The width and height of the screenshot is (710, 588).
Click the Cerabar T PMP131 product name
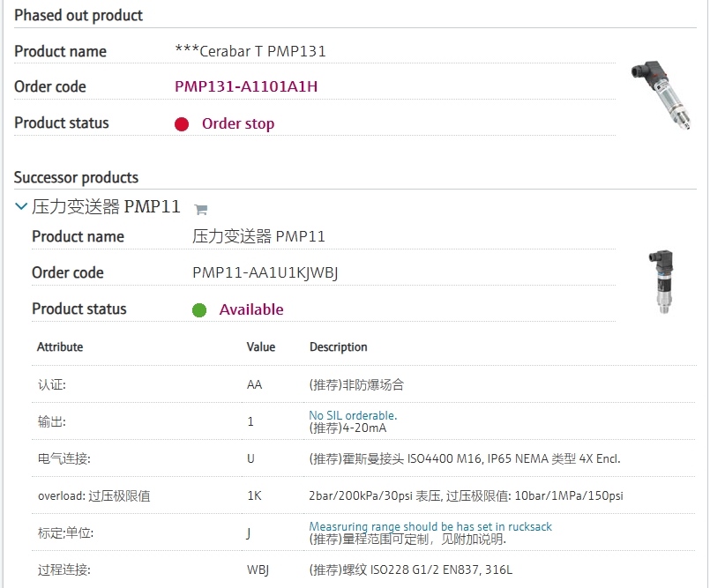(250, 51)
